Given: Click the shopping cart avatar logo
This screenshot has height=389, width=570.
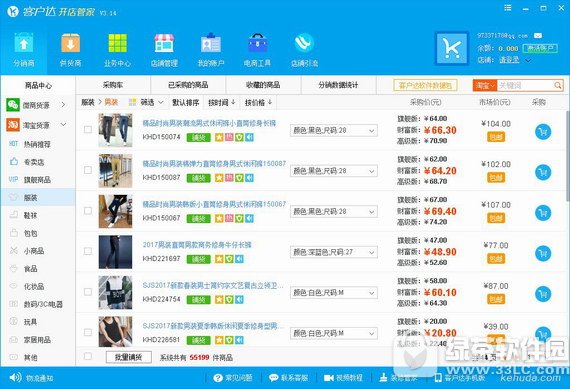Looking at the screenshot, I should 451,48.
